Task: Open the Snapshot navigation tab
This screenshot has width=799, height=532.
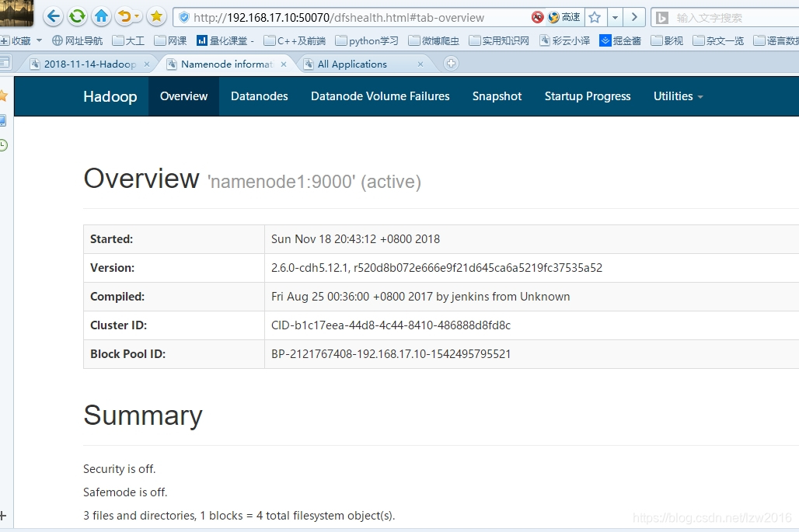Action: [x=497, y=96]
